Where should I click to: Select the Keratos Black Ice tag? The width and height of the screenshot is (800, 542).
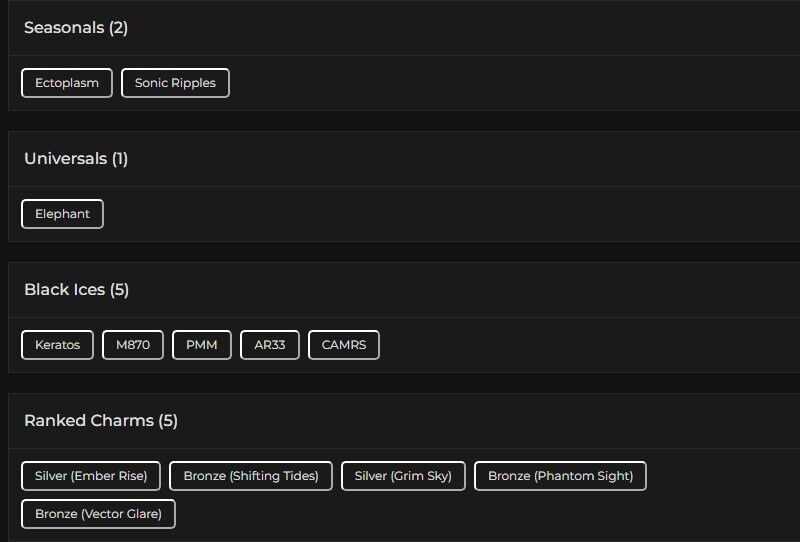pos(57,345)
